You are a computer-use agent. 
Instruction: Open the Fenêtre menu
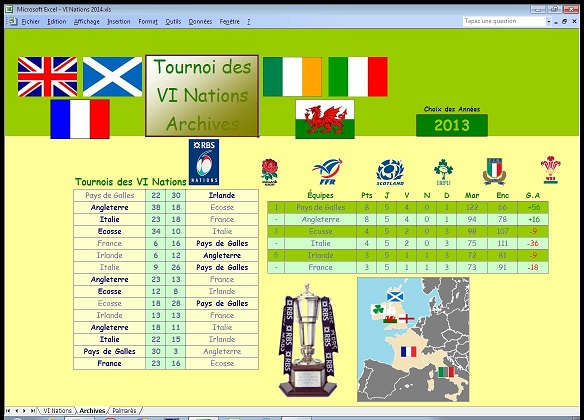click(230, 22)
